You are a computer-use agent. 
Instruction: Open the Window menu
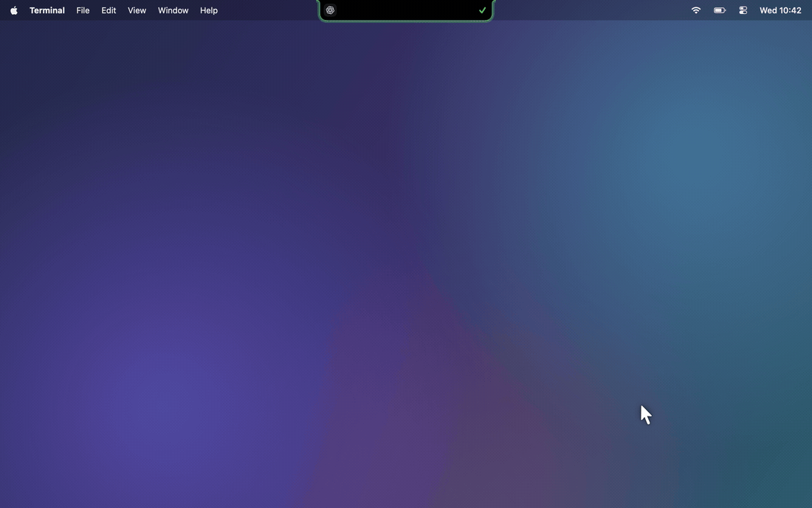pyautogui.click(x=173, y=10)
